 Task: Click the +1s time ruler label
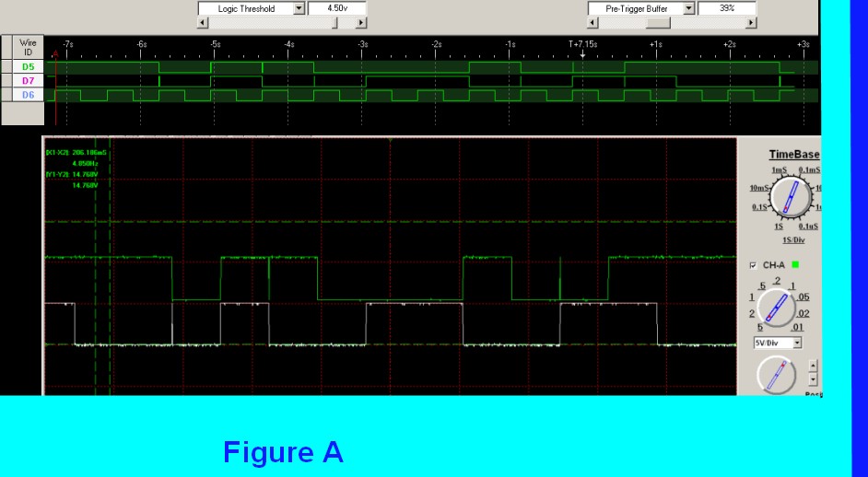coord(656,43)
